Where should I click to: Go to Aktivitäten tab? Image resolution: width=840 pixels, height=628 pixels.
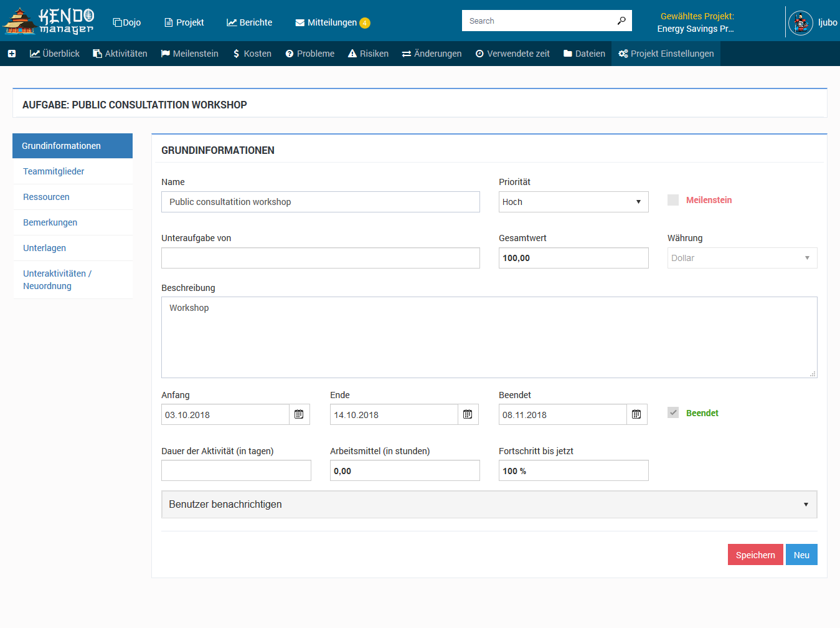pos(120,54)
